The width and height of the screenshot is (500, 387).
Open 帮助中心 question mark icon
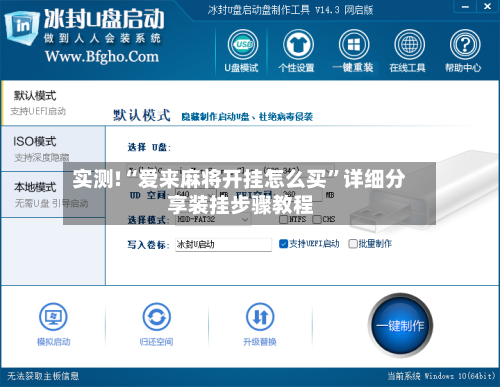tap(465, 45)
